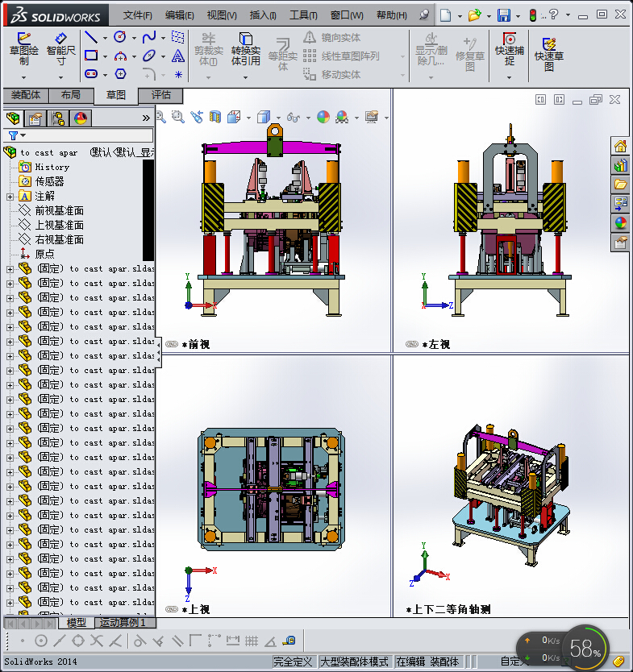This screenshot has width=633, height=672.
Task: Open the 插入(I) menu
Action: coord(263,15)
